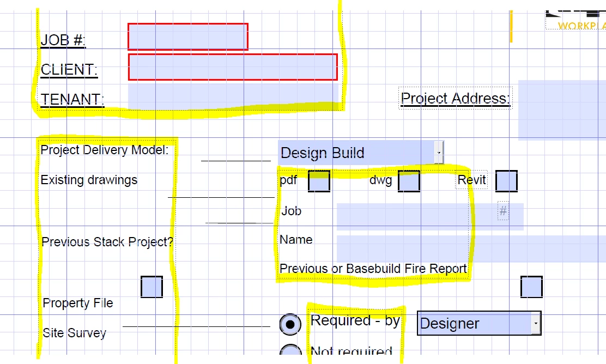Click the Site Survey label

(74, 333)
